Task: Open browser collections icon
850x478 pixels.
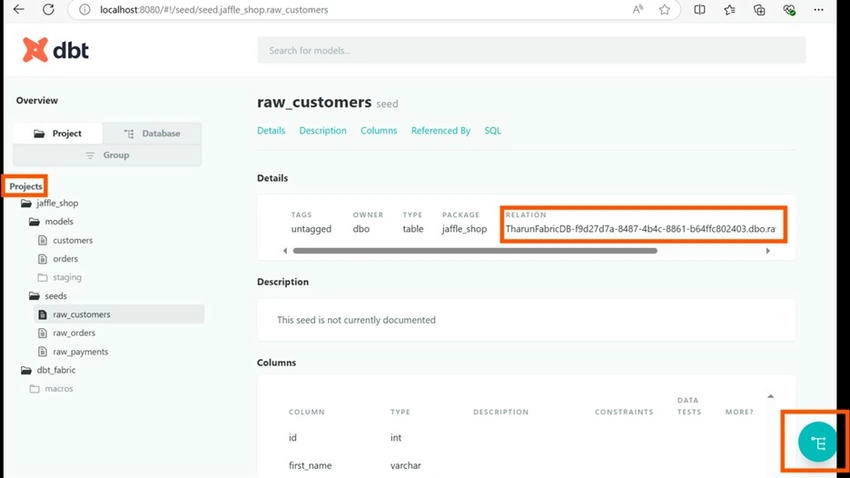Action: 759,9
